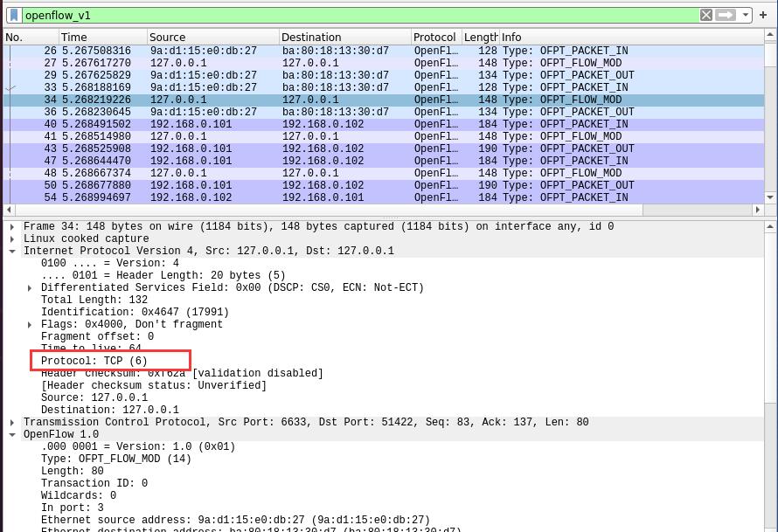Select packet number 33 row
Viewport: 778px width, 532px height.
[x=383, y=87]
